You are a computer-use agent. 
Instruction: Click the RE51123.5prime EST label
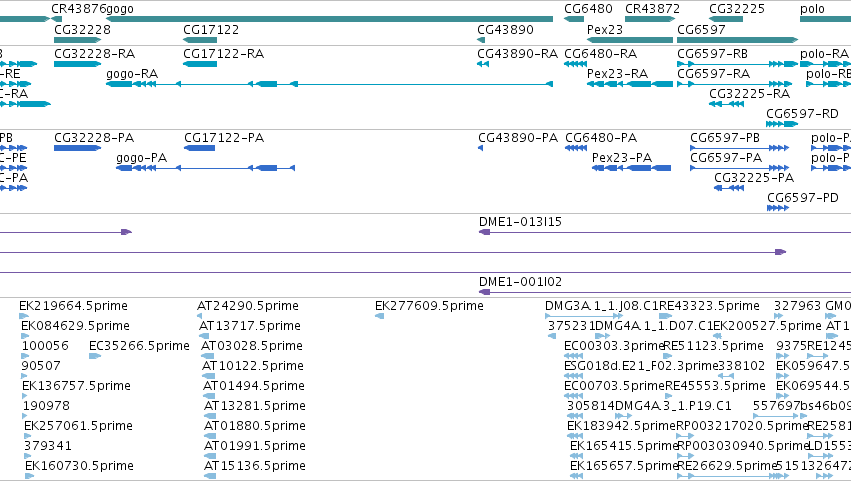714,346
